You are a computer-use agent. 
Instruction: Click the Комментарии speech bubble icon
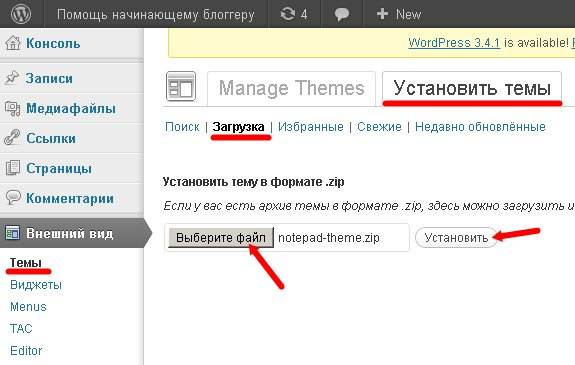click(13, 198)
